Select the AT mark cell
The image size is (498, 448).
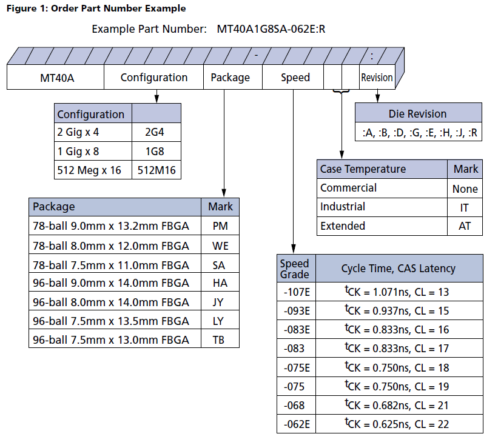(465, 226)
